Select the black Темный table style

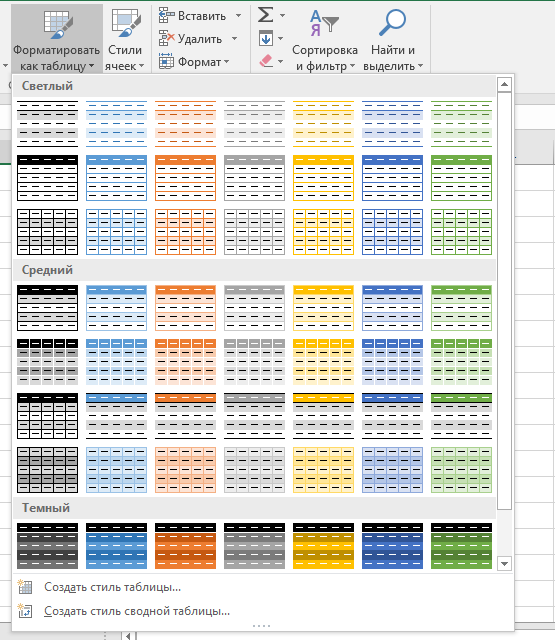tap(47, 546)
